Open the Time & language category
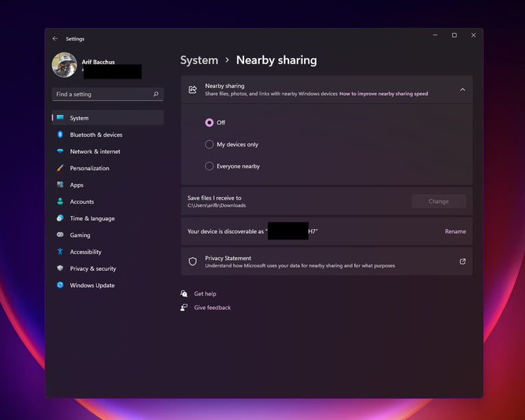Screen dimensions: 525x420 [x=92, y=218]
